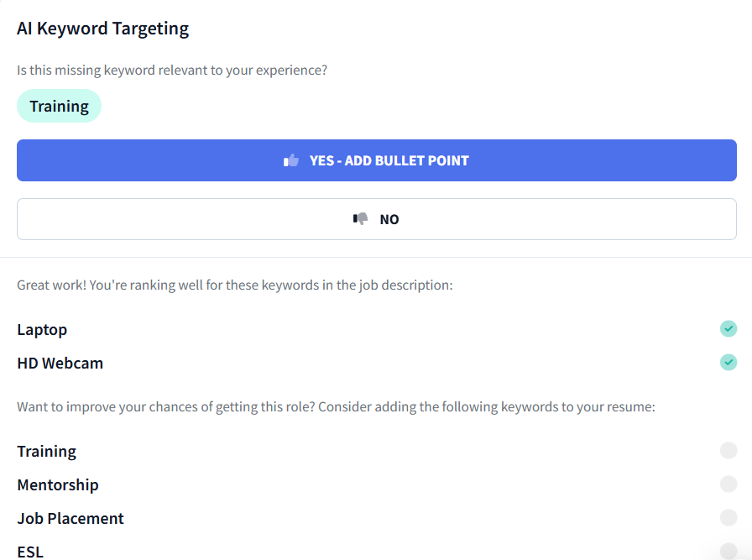Image resolution: width=752 pixels, height=560 pixels.
Task: Click YES - ADD BULLET POINT
Action: (376, 160)
